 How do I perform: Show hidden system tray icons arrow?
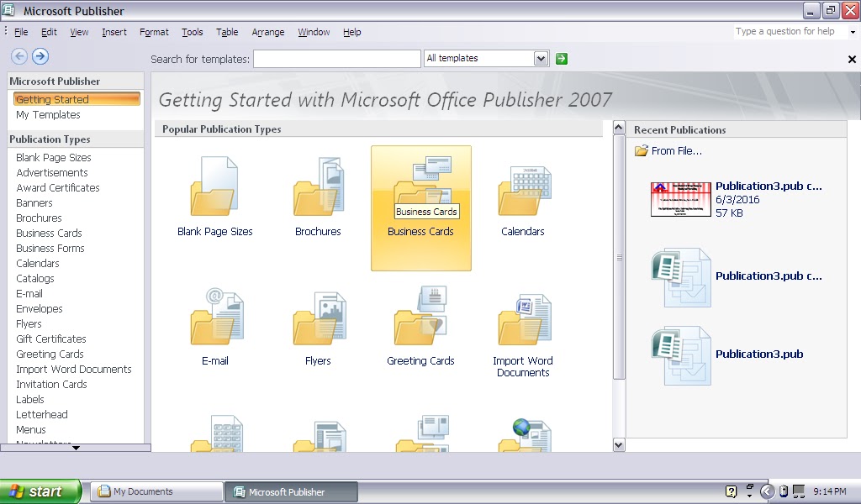tap(767, 491)
